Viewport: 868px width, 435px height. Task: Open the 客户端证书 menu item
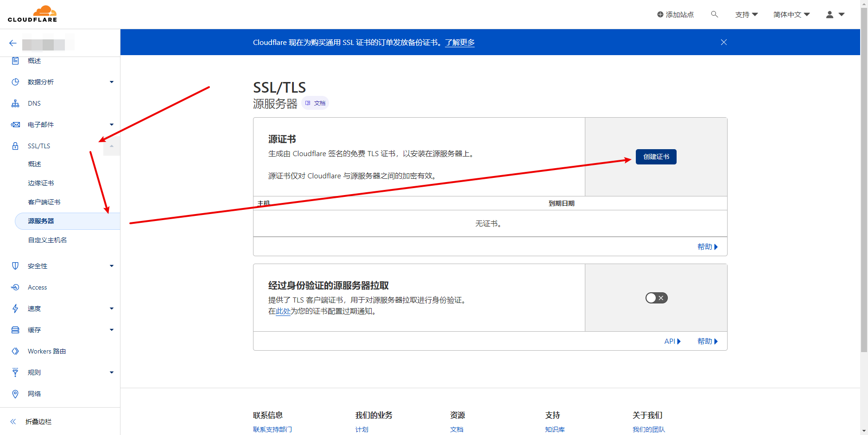44,202
